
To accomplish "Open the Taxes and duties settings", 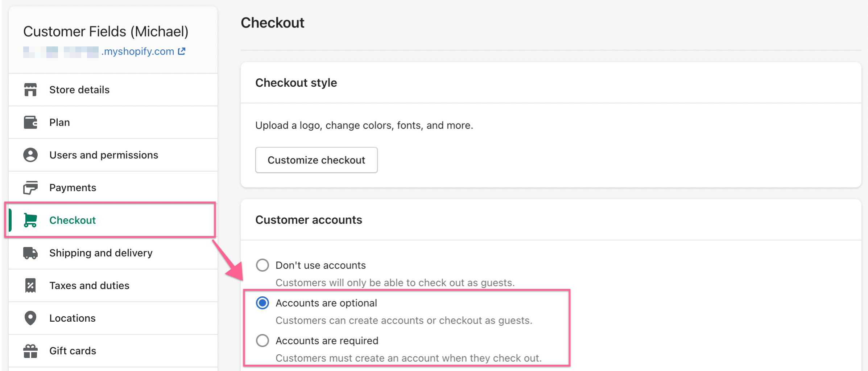I will pyautogui.click(x=89, y=285).
